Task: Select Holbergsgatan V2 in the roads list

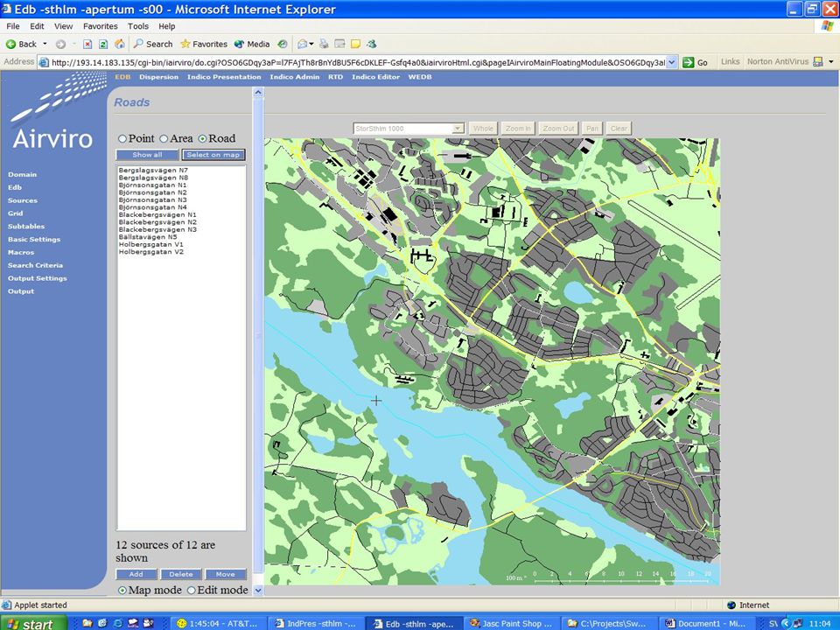Action: [151, 252]
